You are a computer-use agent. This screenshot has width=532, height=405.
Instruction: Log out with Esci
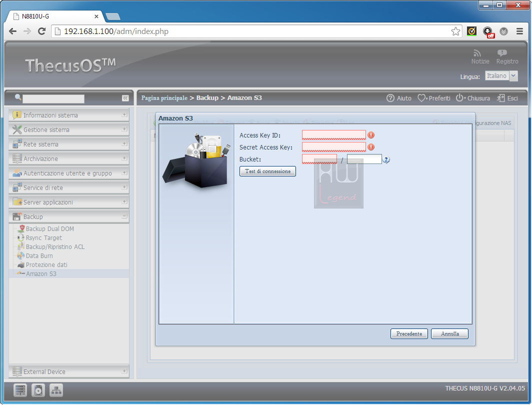[x=507, y=98]
